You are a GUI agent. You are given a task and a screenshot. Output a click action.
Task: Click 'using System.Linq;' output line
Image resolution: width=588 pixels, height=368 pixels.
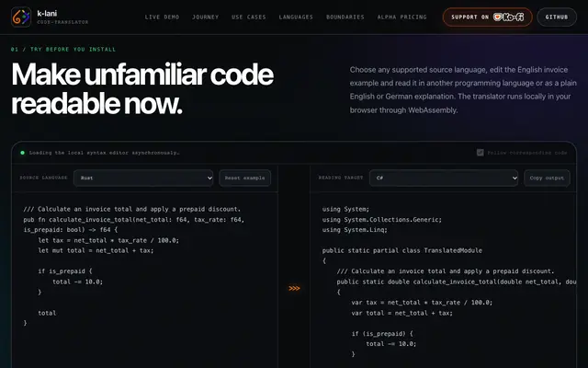(x=355, y=230)
